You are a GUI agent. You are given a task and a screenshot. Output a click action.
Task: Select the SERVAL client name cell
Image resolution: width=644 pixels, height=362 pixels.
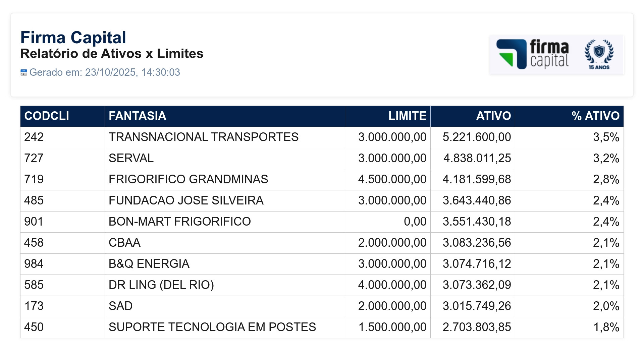point(131,158)
